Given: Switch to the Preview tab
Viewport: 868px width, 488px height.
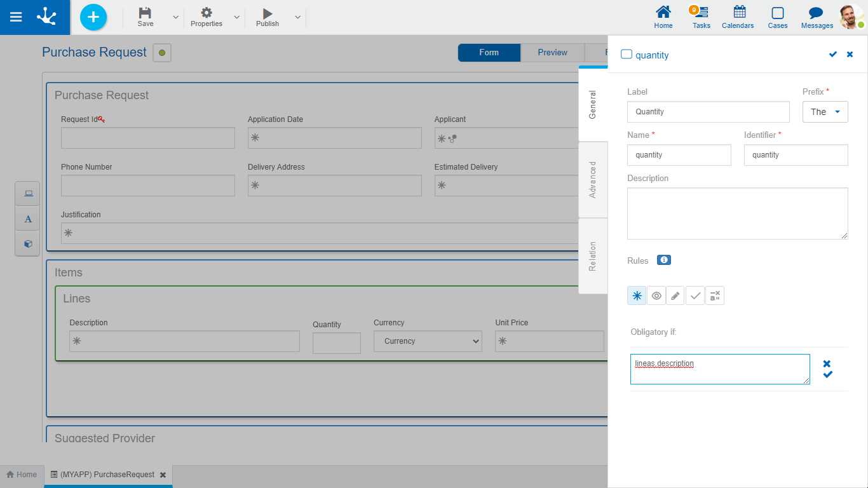Looking at the screenshot, I should click(x=553, y=53).
